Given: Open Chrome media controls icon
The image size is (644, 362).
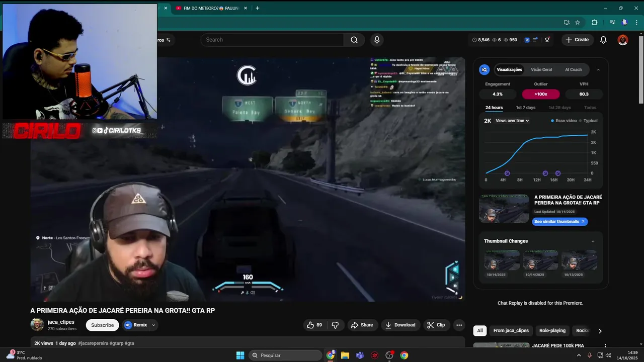Looking at the screenshot, I should 612,22.
